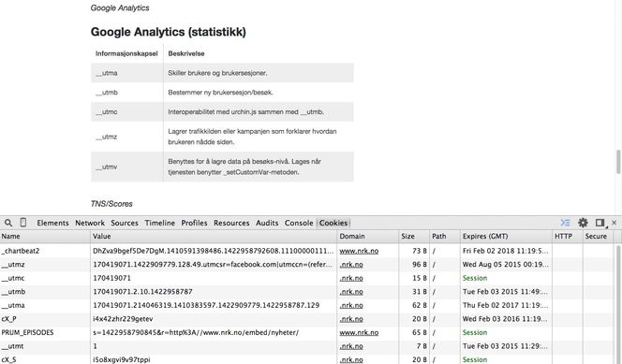Click expiry Wed Aug 05 2015
Image resolution: width=622 pixels, height=364 pixels.
(505, 265)
